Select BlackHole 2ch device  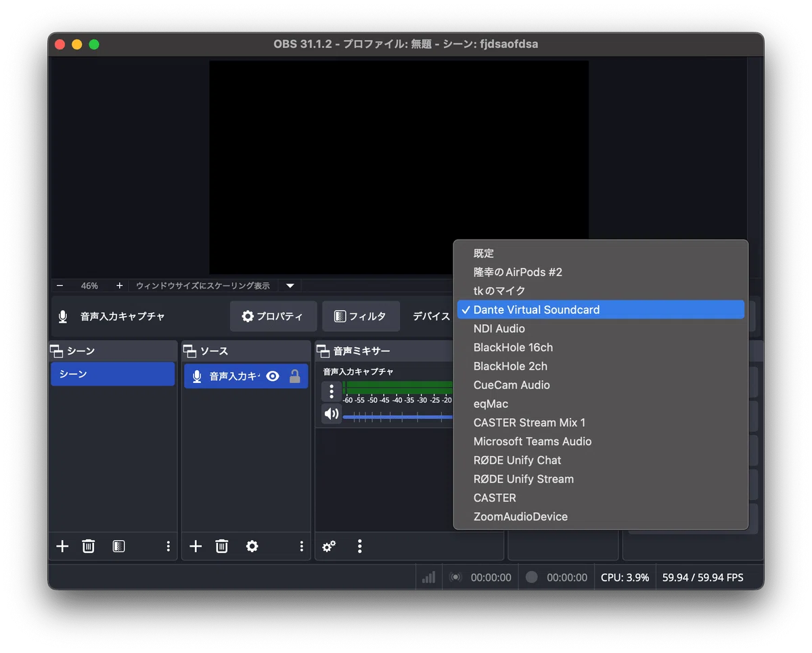coord(601,366)
